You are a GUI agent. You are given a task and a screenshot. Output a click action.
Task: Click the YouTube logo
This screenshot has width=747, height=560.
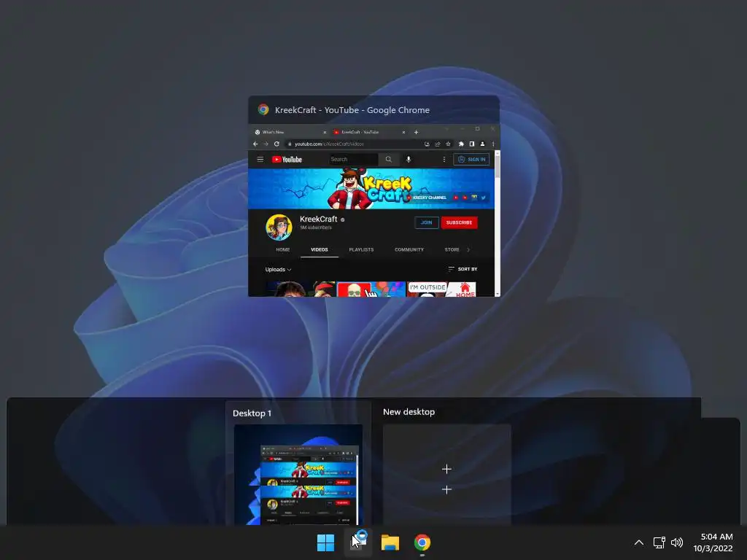[x=287, y=159]
